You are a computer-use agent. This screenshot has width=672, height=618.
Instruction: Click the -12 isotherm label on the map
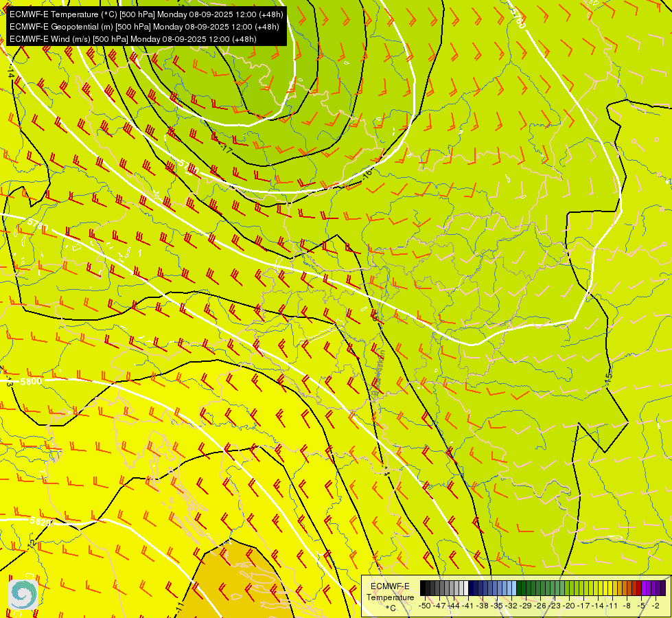pyautogui.click(x=32, y=543)
